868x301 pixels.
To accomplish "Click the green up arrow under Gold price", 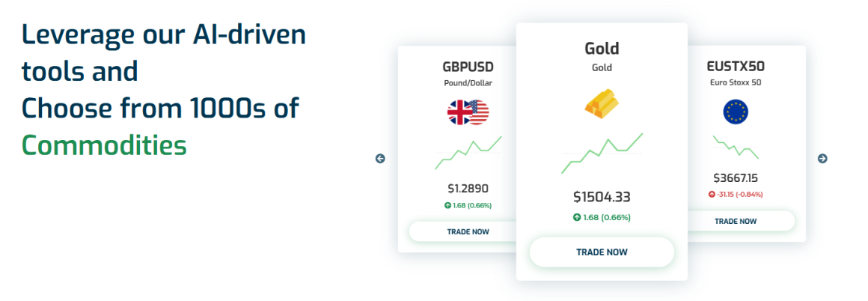I will (x=577, y=217).
